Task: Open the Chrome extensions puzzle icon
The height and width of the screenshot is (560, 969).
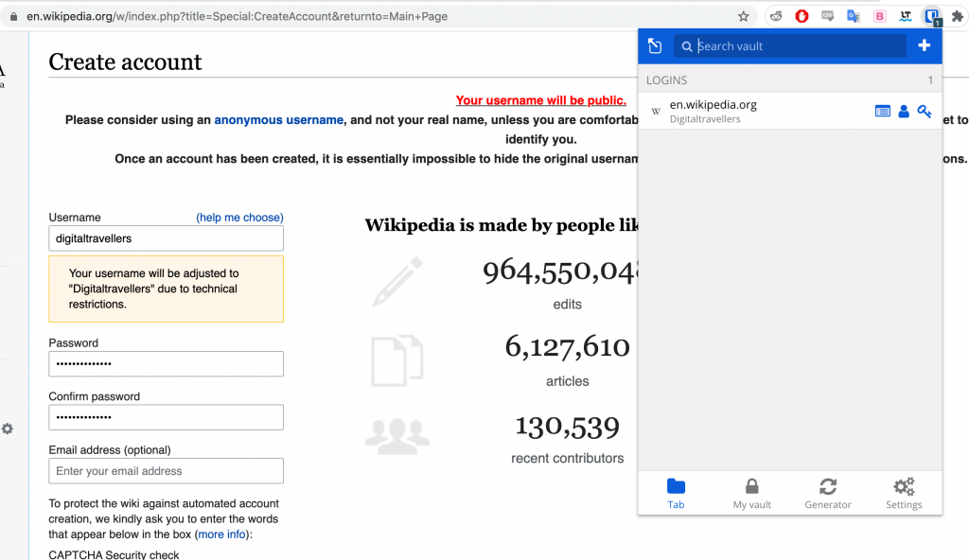Action: [x=957, y=16]
